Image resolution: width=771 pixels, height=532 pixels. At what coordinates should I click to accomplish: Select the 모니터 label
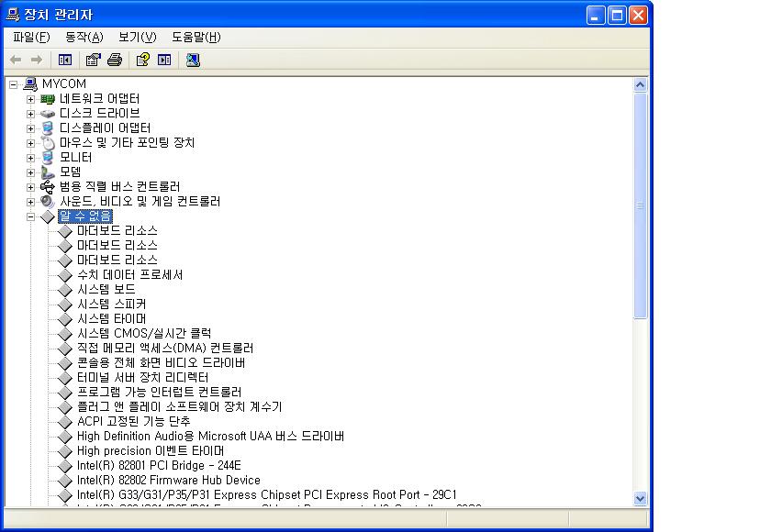click(x=75, y=158)
